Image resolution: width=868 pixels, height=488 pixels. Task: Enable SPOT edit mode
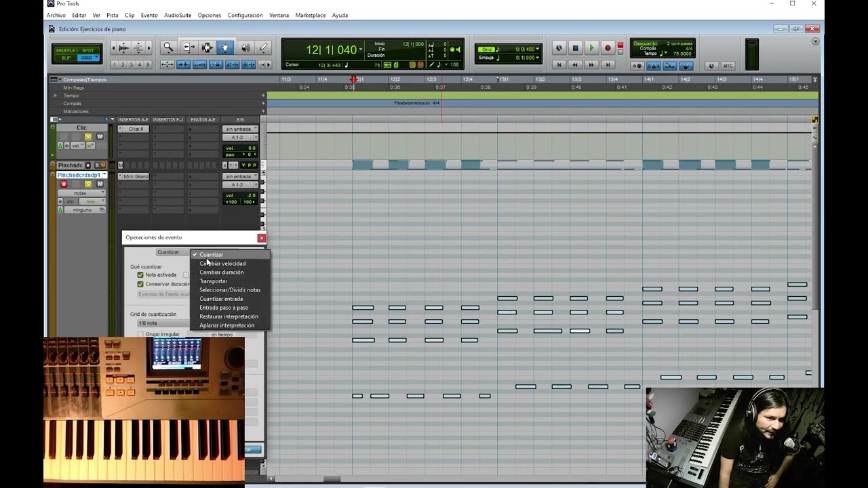tap(88, 51)
